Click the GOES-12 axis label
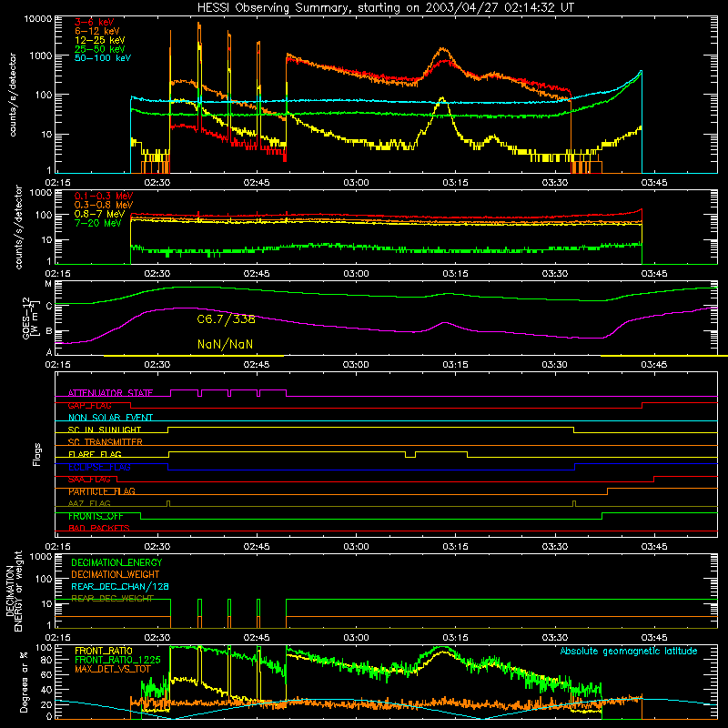The width and height of the screenshot is (728, 728). point(29,318)
